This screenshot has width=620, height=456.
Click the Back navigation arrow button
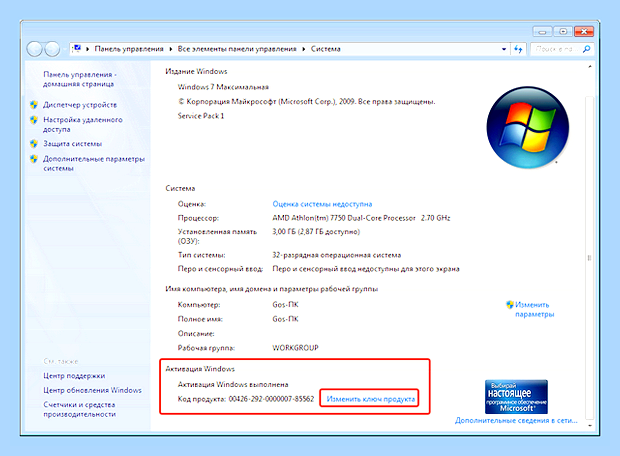coord(34,49)
